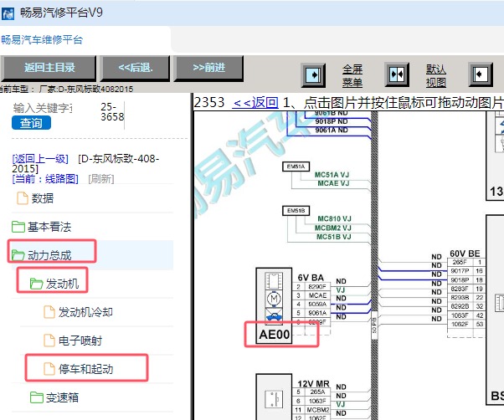Viewport: 504px width, 420px height.
Task: Click the open folder icon beside 发动机
Action: click(36, 284)
